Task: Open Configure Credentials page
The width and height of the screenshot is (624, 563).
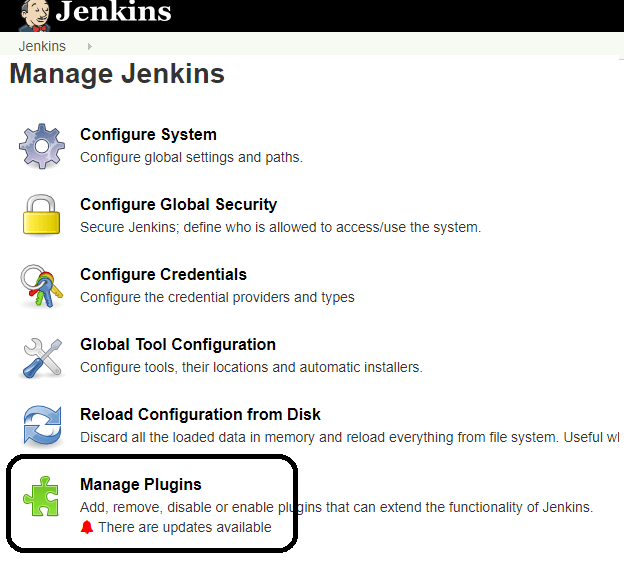Action: point(163,275)
